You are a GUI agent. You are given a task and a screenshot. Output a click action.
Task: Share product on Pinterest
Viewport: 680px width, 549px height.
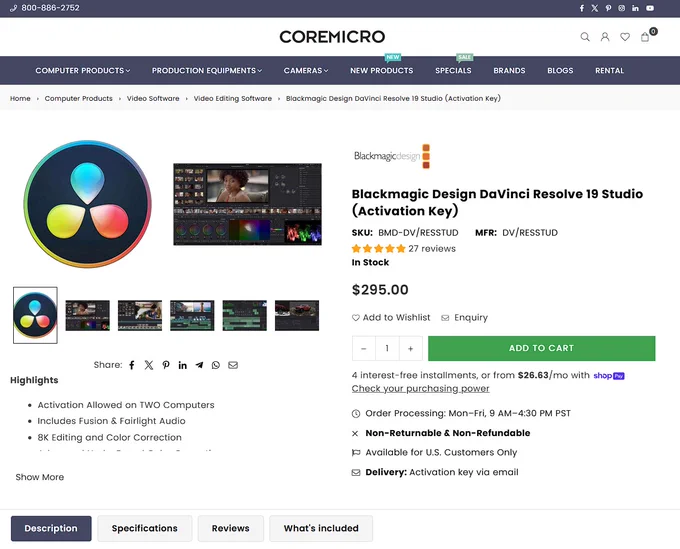[x=166, y=365]
